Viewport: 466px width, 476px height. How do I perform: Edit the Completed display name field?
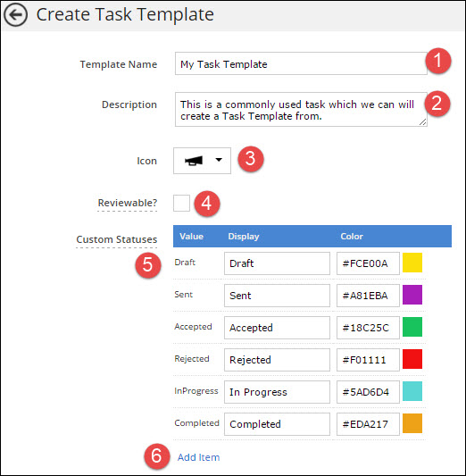coord(277,424)
